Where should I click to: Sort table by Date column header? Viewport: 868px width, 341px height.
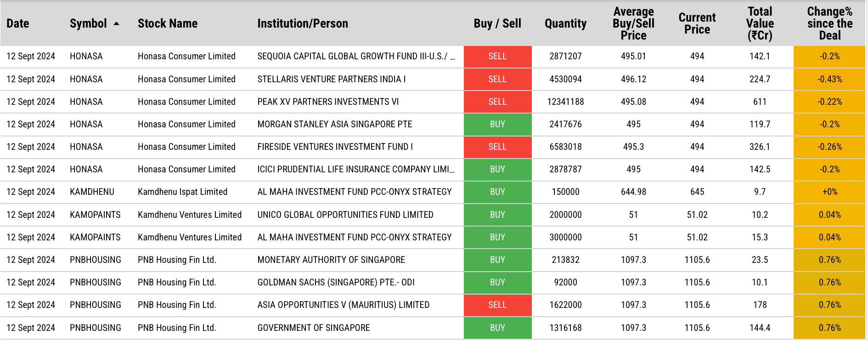pos(18,23)
